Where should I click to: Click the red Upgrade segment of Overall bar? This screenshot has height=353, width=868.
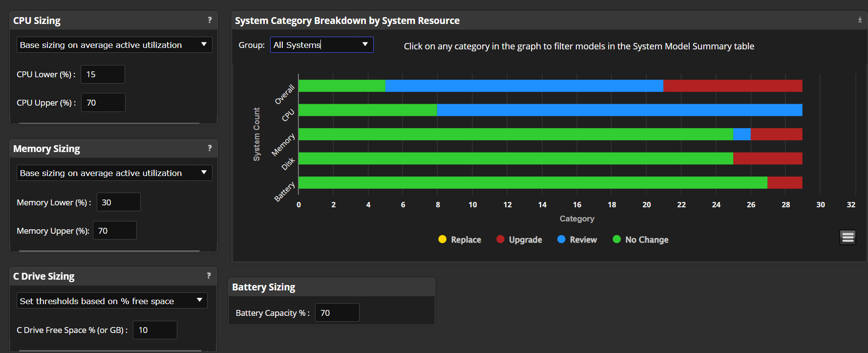733,86
